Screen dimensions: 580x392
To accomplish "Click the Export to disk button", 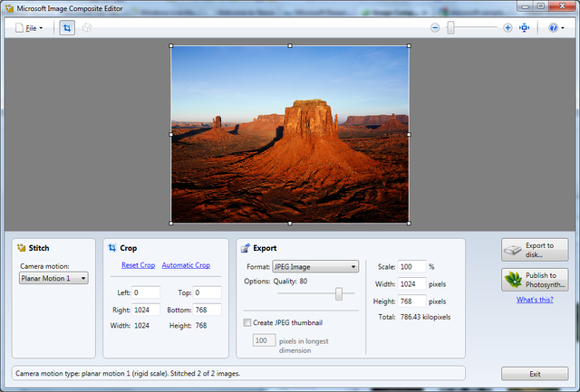I will (x=535, y=250).
